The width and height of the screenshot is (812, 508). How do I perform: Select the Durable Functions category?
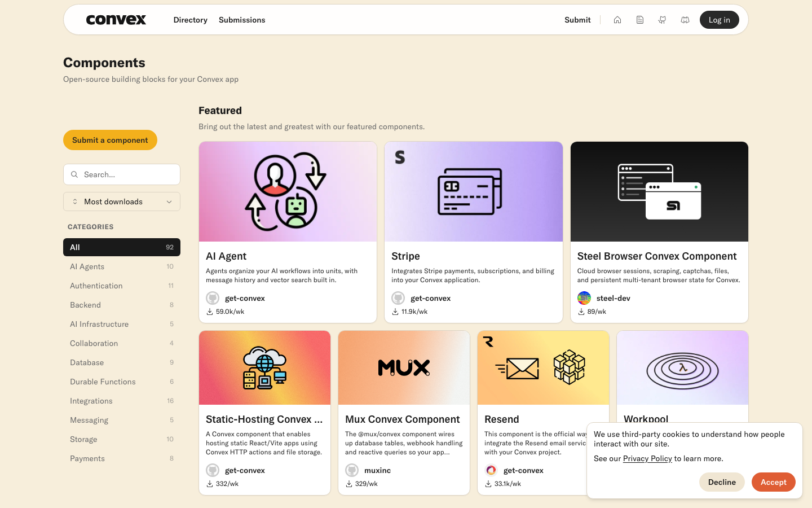coord(122,382)
